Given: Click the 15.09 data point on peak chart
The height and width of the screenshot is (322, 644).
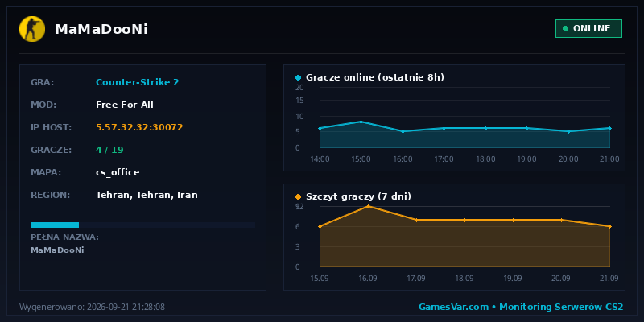Looking at the screenshot, I should point(320,226).
